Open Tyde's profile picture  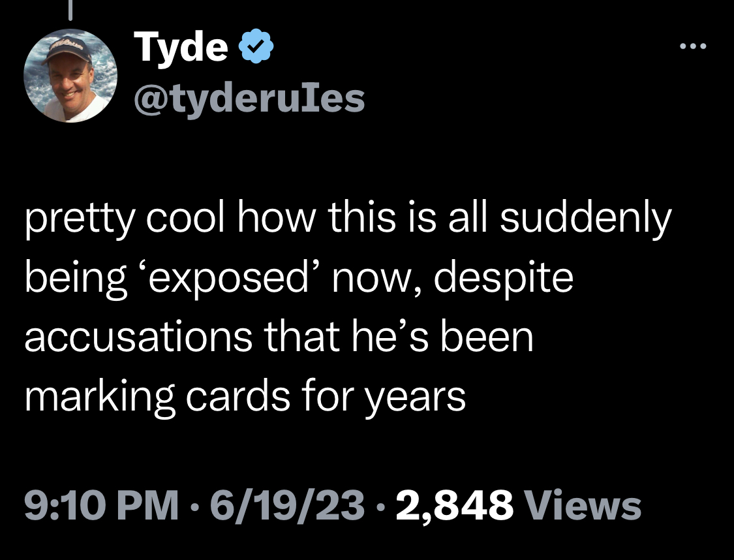[70, 76]
